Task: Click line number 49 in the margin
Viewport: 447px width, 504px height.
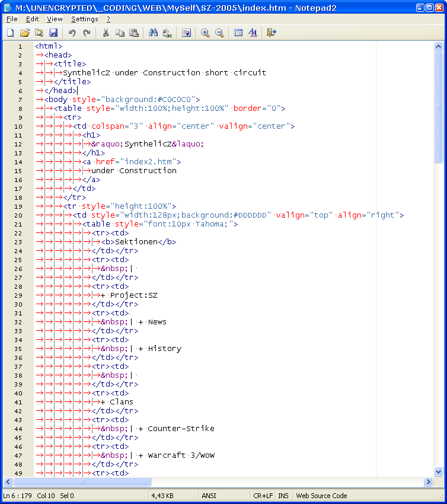Action: tap(18, 474)
